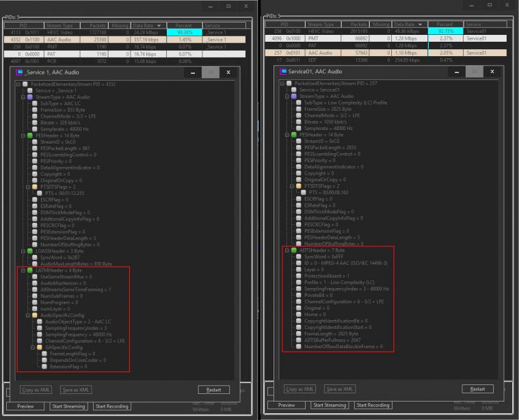519x420 pixels.
Task: Click Save as XML in Service01 window
Action: click(x=340, y=389)
